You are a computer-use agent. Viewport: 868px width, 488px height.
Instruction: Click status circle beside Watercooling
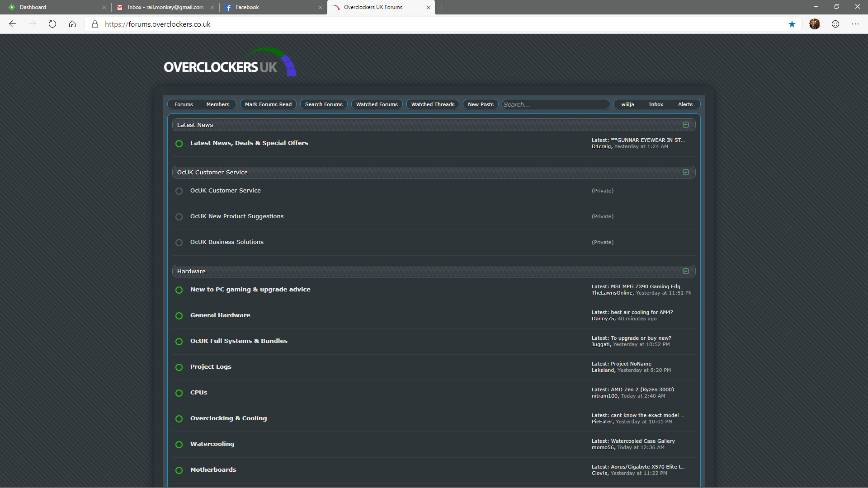pyautogui.click(x=179, y=445)
